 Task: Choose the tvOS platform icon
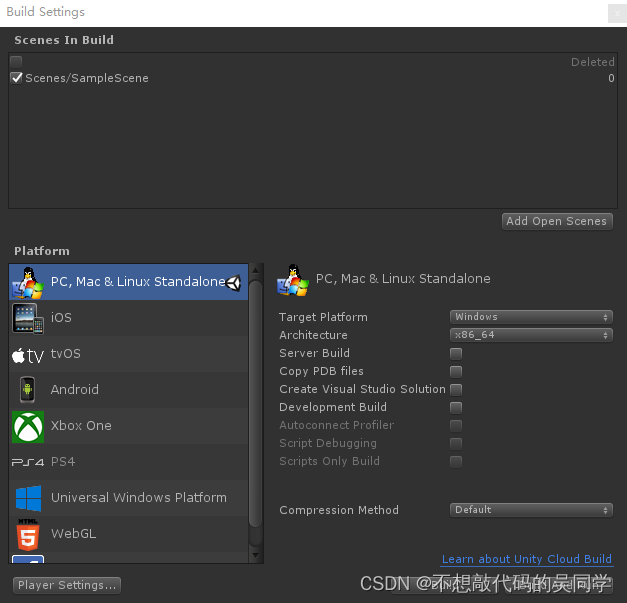(27, 354)
